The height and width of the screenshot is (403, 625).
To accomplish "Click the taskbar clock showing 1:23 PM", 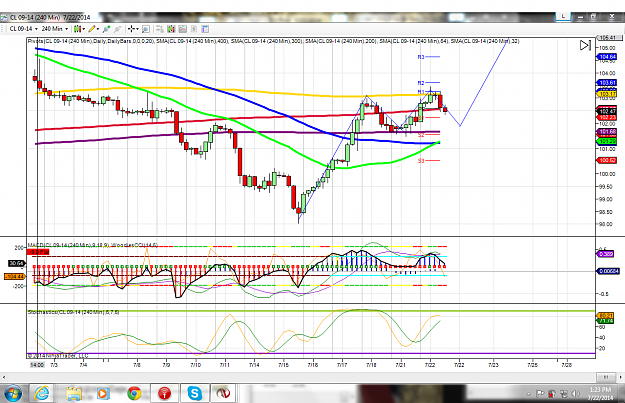I will pyautogui.click(x=600, y=393).
